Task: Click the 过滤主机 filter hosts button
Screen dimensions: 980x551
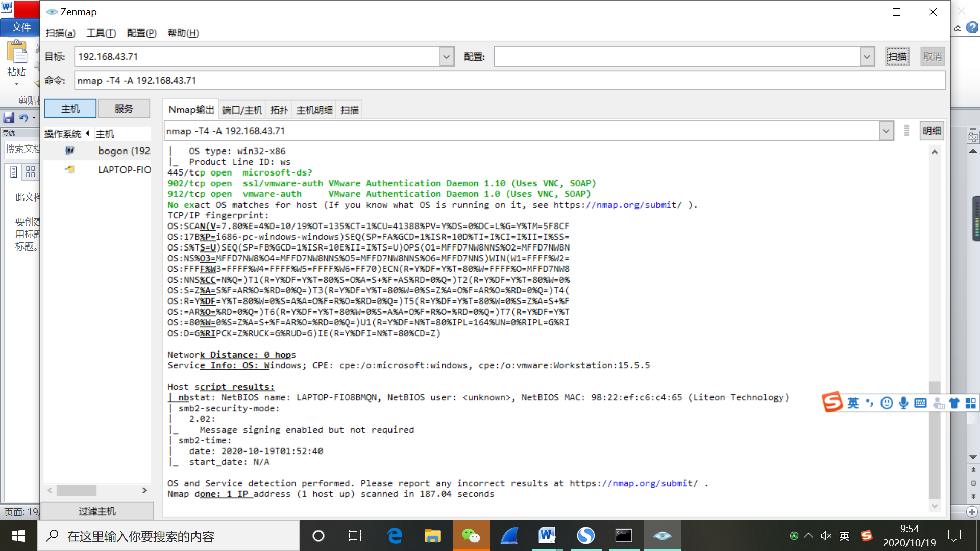Action: coord(97,511)
